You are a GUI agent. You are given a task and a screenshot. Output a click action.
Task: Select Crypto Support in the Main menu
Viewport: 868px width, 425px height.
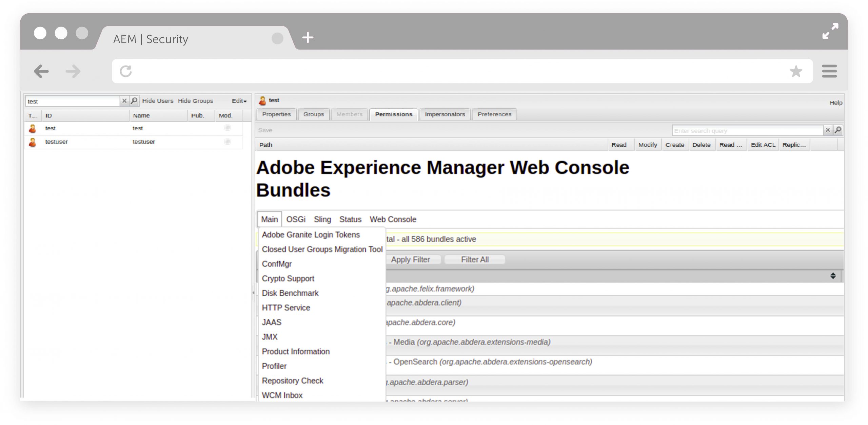tap(288, 279)
